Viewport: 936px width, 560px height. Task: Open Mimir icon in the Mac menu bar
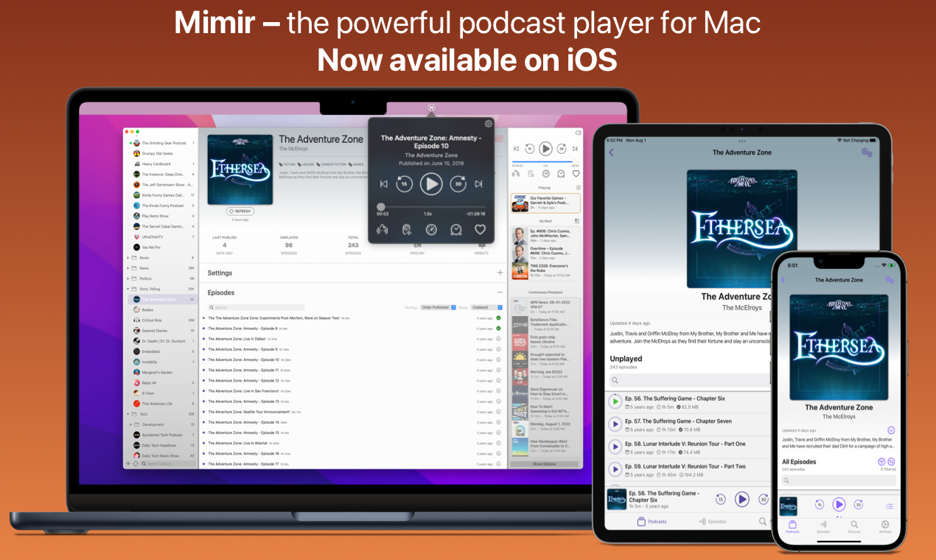click(431, 108)
